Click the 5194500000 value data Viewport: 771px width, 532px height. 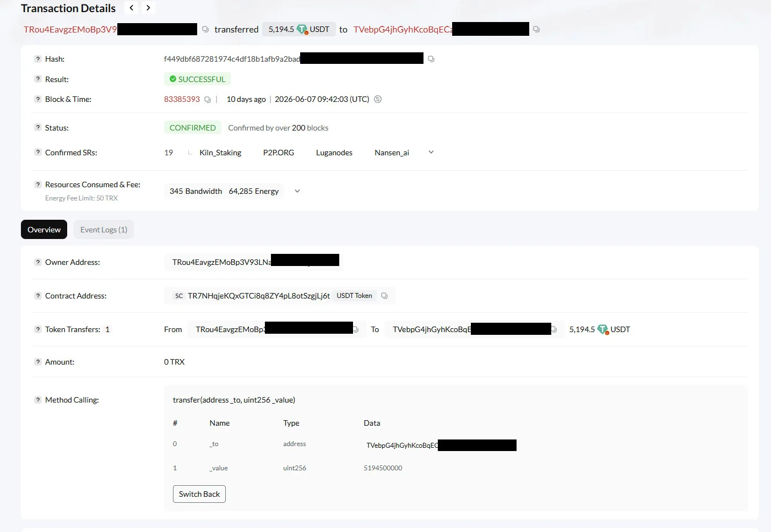tap(383, 468)
